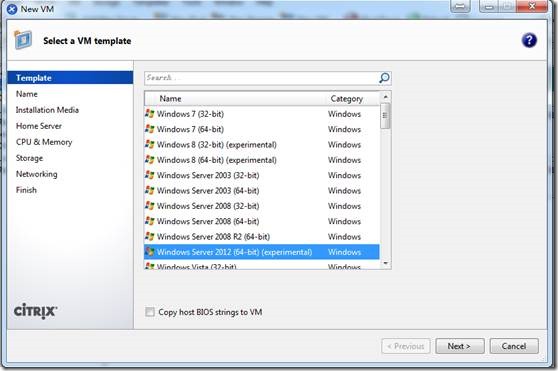Click the Next button
This screenshot has width=558, height=371.
pyautogui.click(x=459, y=346)
